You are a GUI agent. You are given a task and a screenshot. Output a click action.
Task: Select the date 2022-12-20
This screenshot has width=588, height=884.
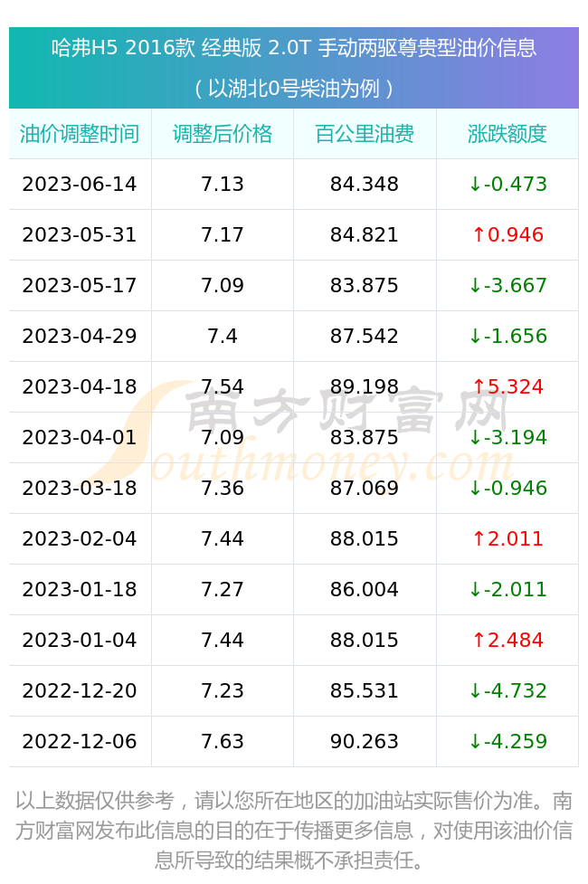coord(80,690)
